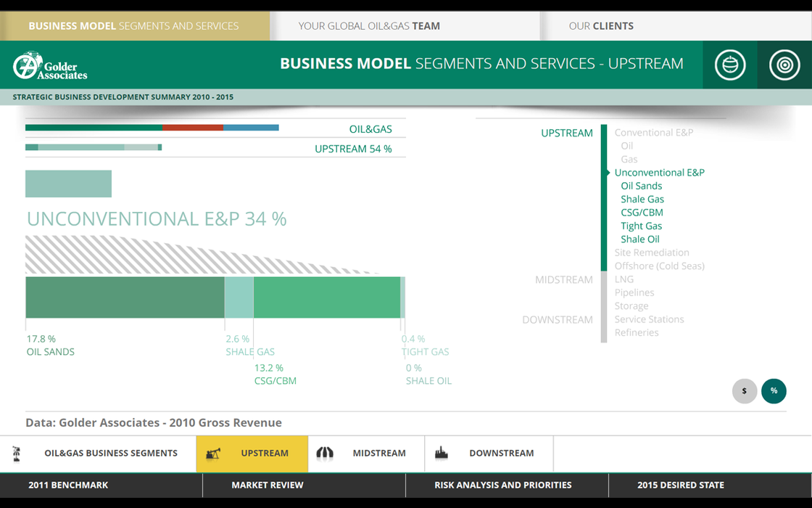Click the refinery icon beside Downstream
Screen dimensions: 812x508
pos(442,454)
